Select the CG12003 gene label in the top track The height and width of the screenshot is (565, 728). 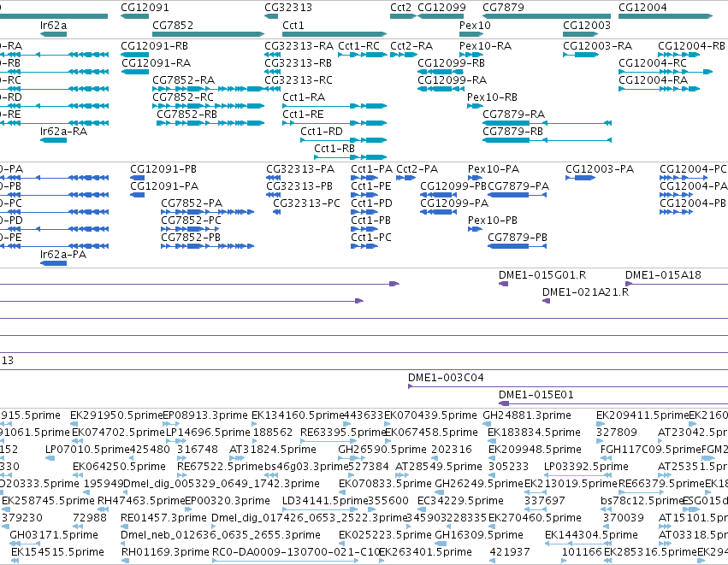point(587,26)
